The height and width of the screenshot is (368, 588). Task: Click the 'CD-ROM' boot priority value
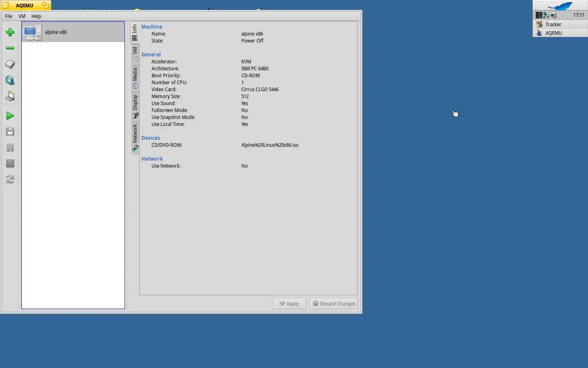coord(250,76)
